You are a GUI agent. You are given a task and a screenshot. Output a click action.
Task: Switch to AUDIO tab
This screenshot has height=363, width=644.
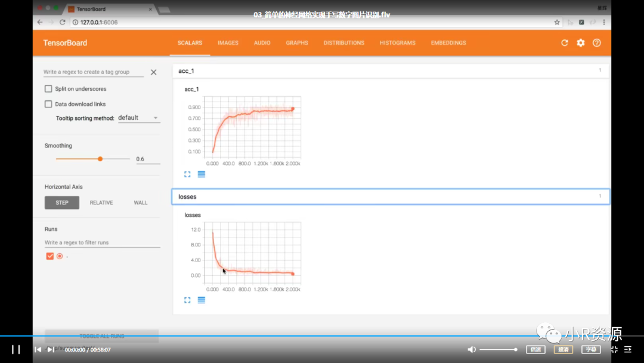[262, 43]
